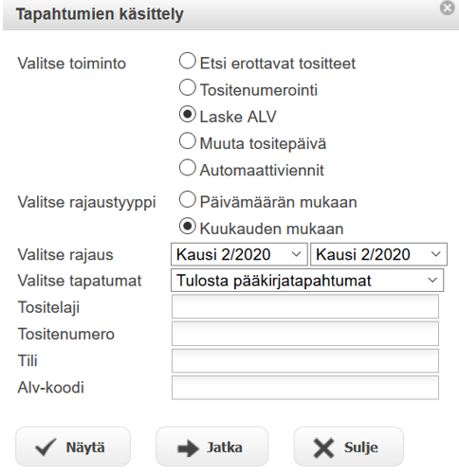Screen dimensions: 459x476
Task: Click the checkmark icon on Näytä
Action: click(x=46, y=448)
